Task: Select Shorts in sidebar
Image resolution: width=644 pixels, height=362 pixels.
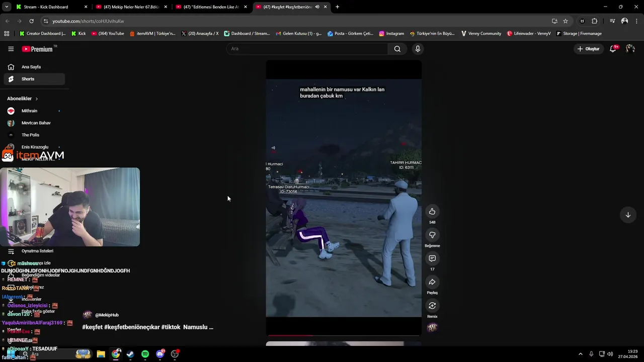Action: coord(34,79)
